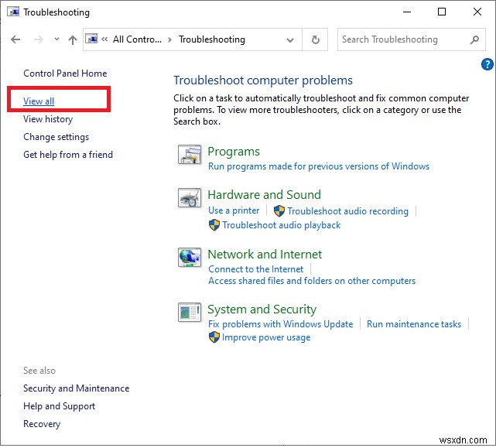496x448 pixels.
Task: Open Security and Maintenance under See also
Action: (77, 388)
